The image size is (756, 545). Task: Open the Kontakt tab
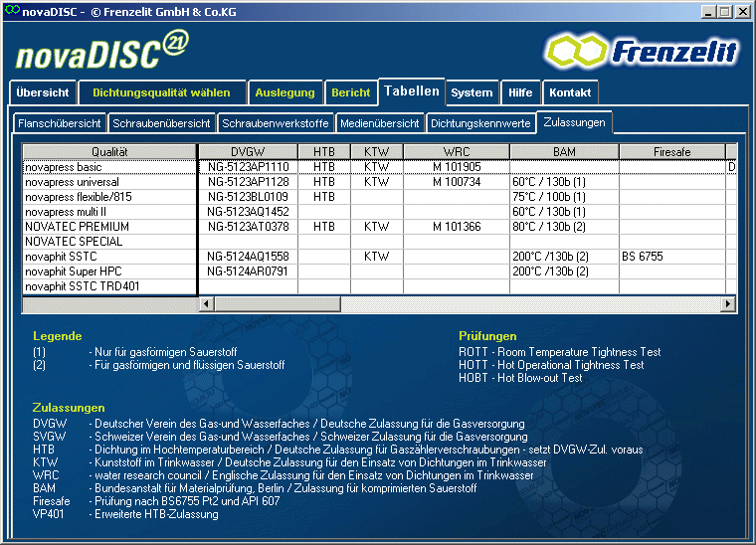click(x=570, y=92)
